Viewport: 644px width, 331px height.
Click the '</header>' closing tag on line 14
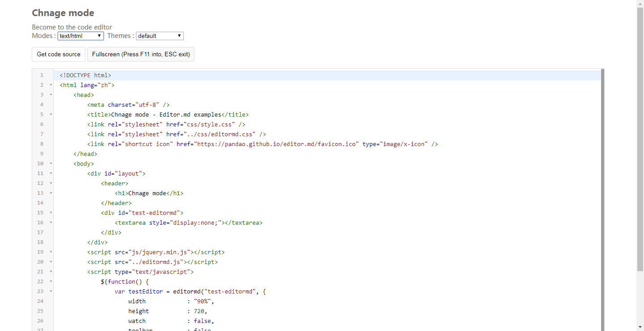click(x=116, y=203)
